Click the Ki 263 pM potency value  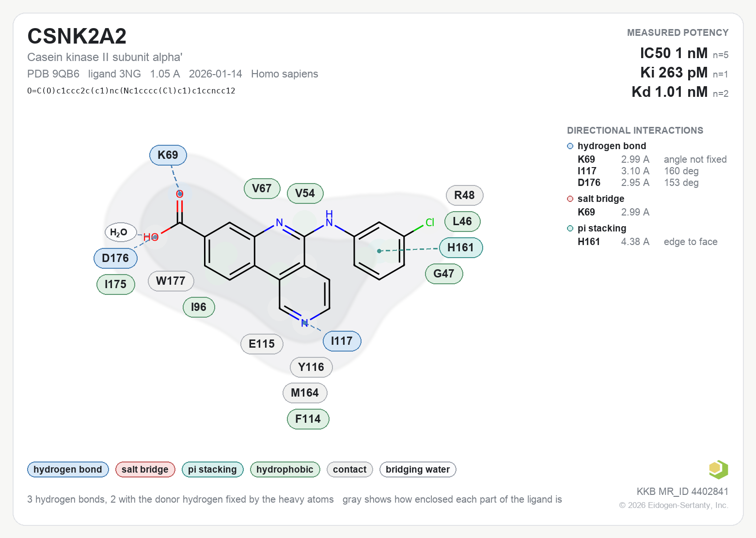tap(674, 73)
